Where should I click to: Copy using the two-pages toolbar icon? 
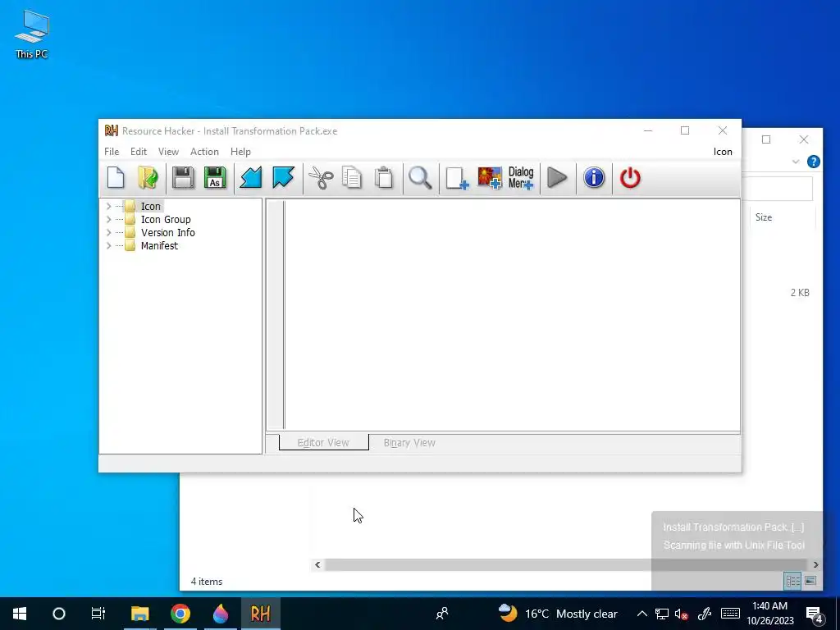(x=352, y=178)
